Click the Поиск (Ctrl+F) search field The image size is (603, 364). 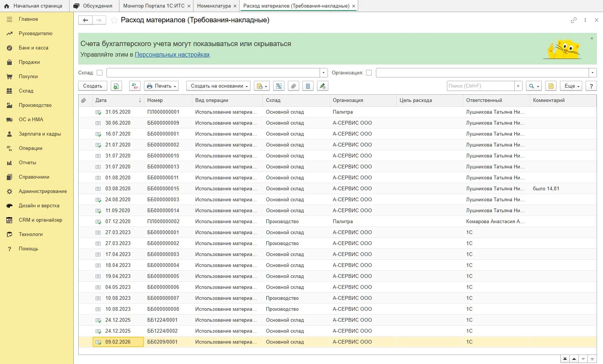(481, 86)
